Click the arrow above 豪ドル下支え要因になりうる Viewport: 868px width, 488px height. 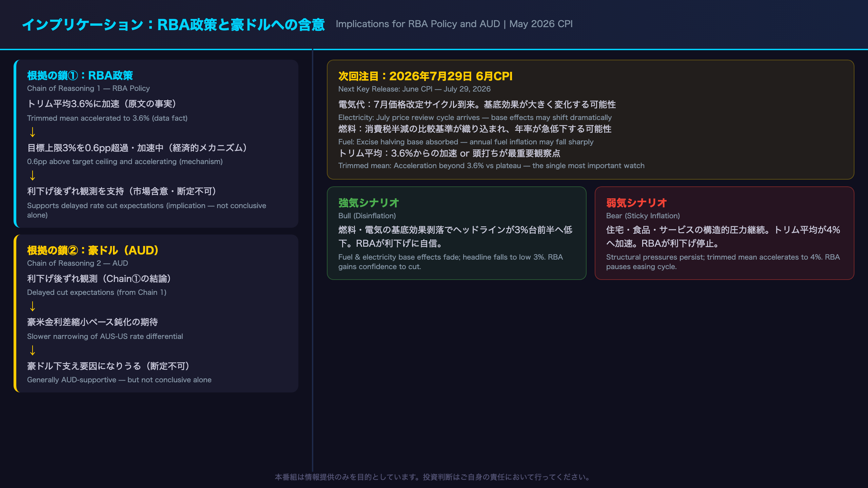33,350
